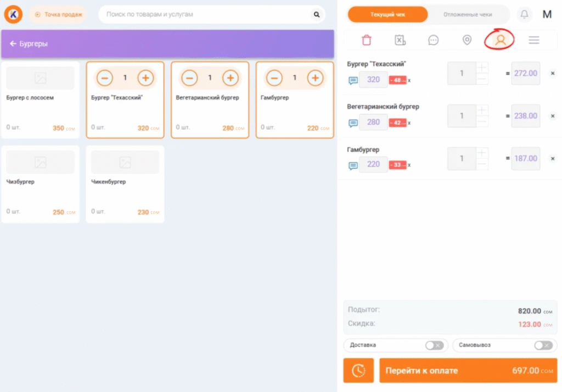Enable the Доставка toggle
This screenshot has height=392, width=562.
(434, 345)
